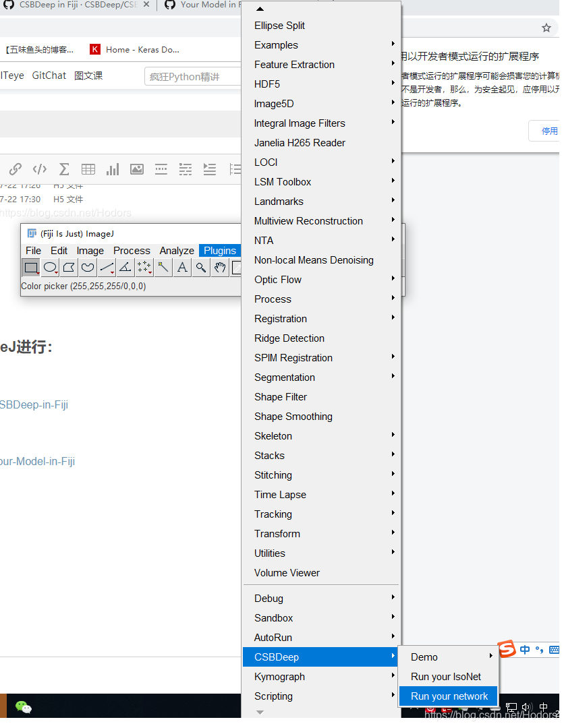
Task: Close the CSBDeep in Fiji browser tab
Action: [x=146, y=4]
